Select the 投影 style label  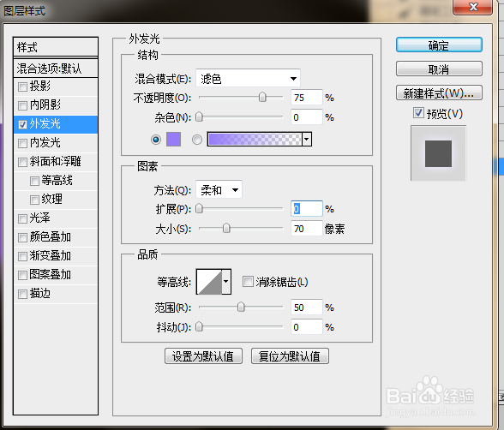40,86
